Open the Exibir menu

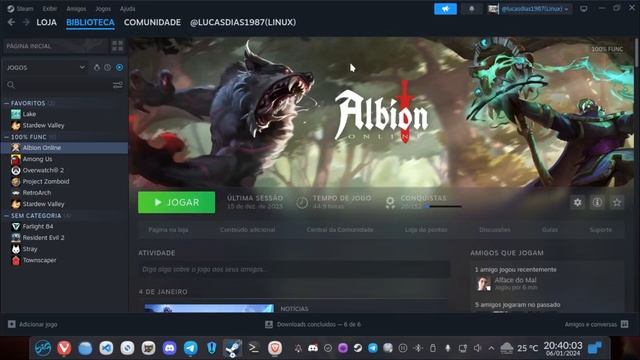(50, 9)
